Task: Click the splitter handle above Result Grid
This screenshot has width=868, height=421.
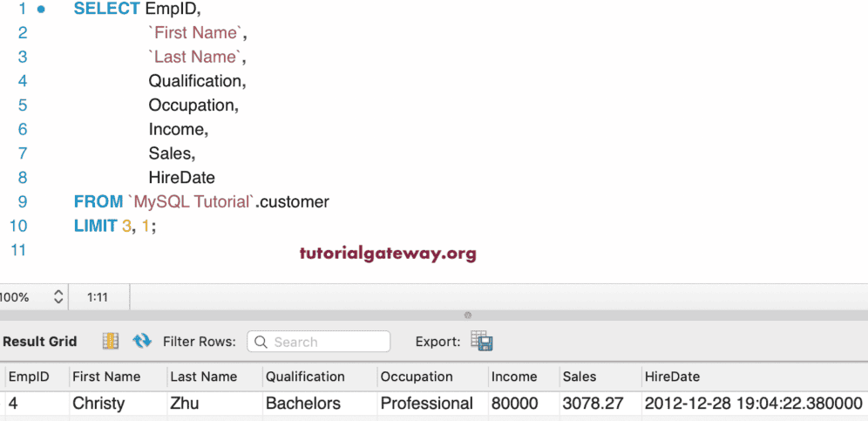Action: (468, 316)
